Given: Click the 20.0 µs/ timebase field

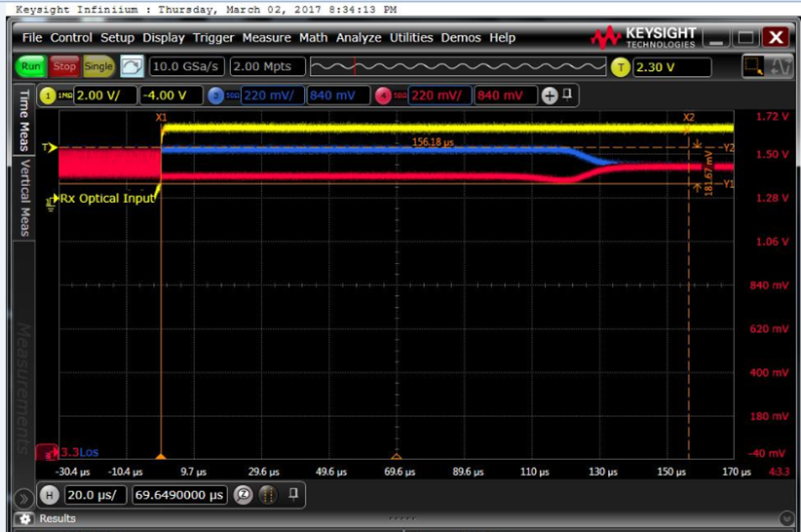Looking at the screenshot, I should click(x=95, y=495).
